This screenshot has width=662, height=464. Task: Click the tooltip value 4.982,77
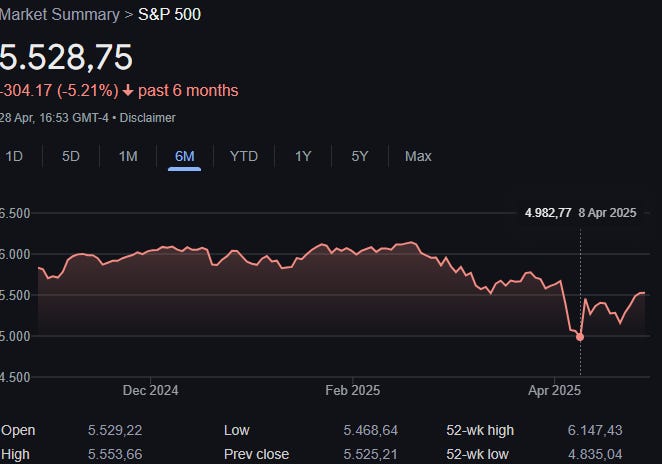tap(548, 212)
